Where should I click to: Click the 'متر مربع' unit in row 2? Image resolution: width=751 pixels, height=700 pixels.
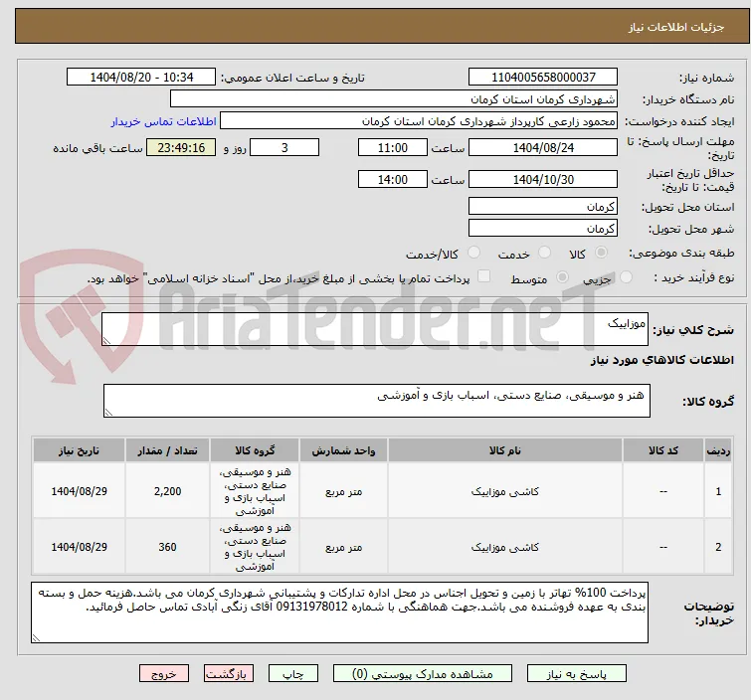pyautogui.click(x=343, y=547)
